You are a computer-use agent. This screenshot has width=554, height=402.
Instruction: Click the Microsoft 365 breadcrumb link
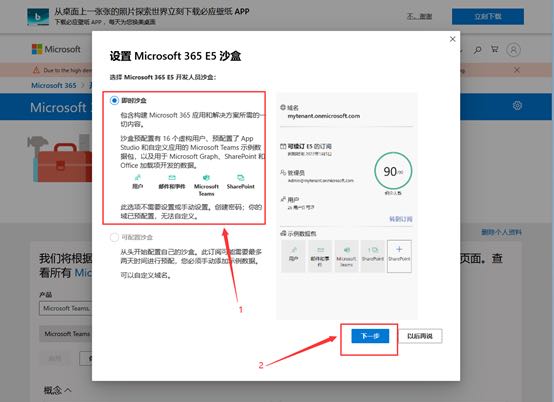(x=54, y=85)
